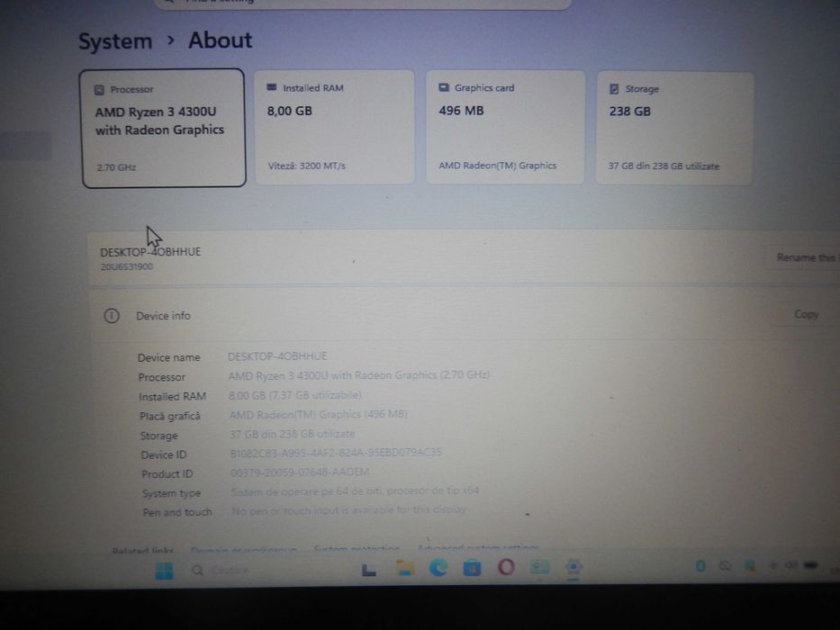Click the Graphics card monitor icon
This screenshot has width=840, height=630.
tap(444, 87)
